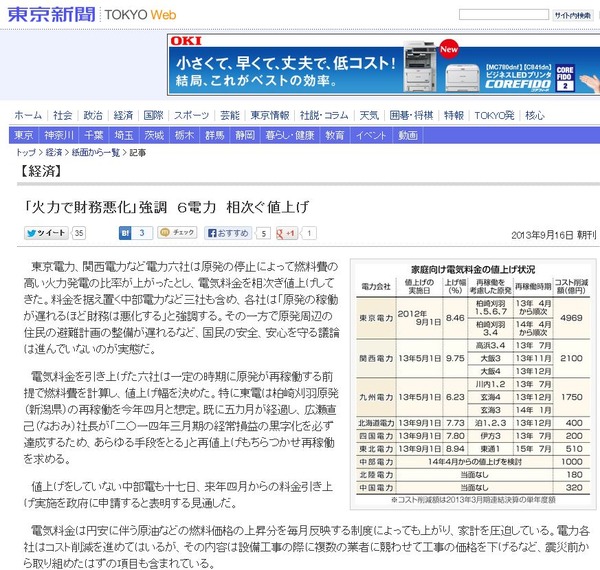Image resolution: width=600 pixels, height=570 pixels.
Task: Select the 栃木 regional tab
Action: 184,135
